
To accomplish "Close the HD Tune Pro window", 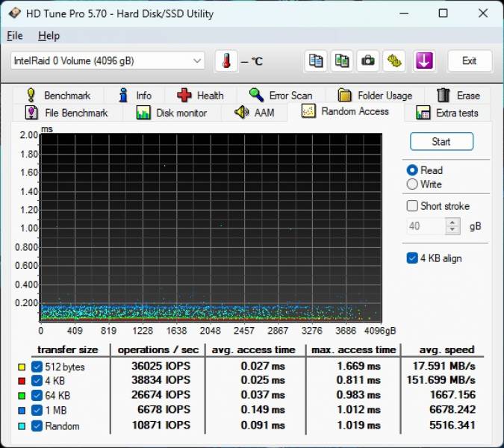I will [x=483, y=13].
